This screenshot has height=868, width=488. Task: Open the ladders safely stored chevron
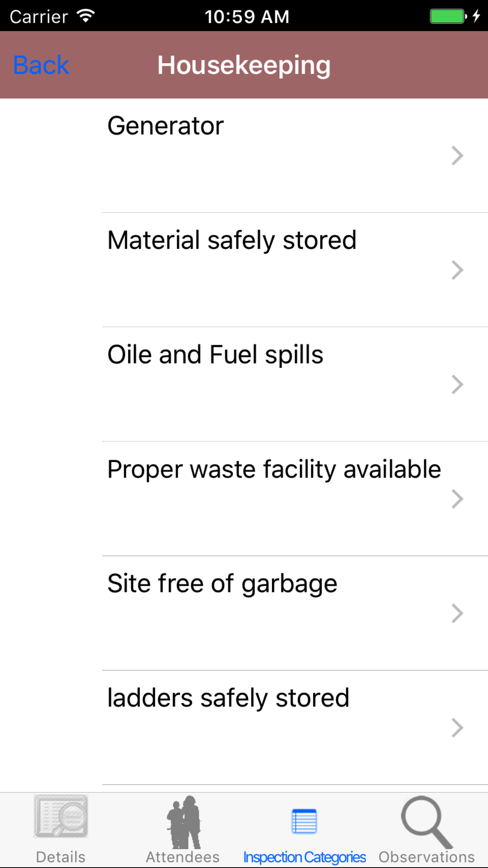point(457,728)
